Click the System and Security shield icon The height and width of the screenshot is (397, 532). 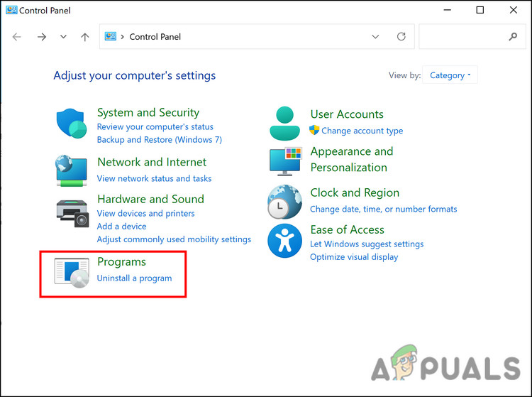[x=72, y=124]
